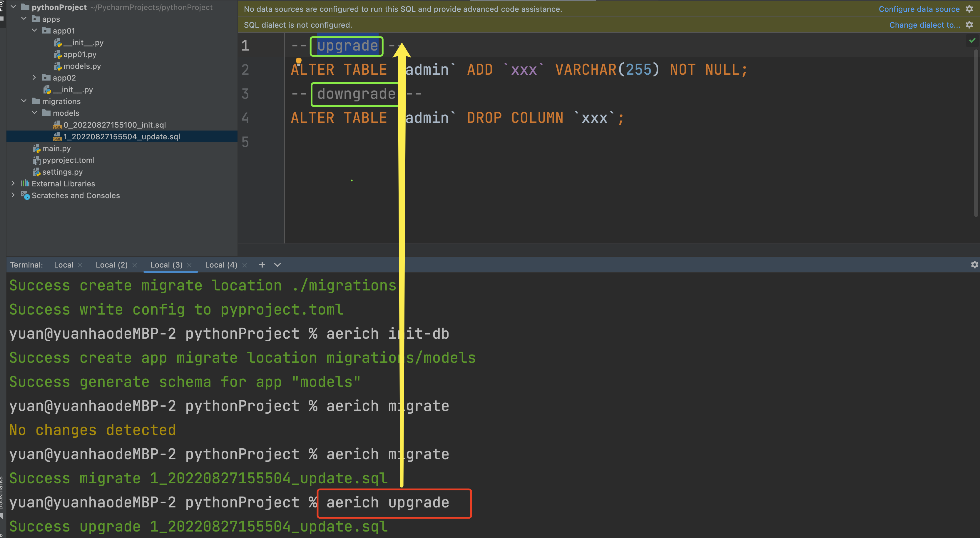Screen dimensions: 980x538
Task: Expand the app02 folder
Action: pos(34,78)
